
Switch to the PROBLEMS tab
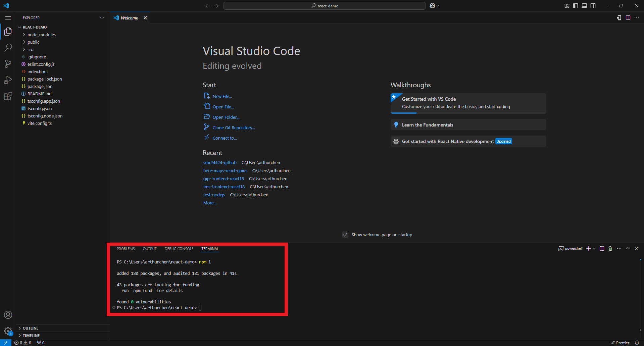126,249
